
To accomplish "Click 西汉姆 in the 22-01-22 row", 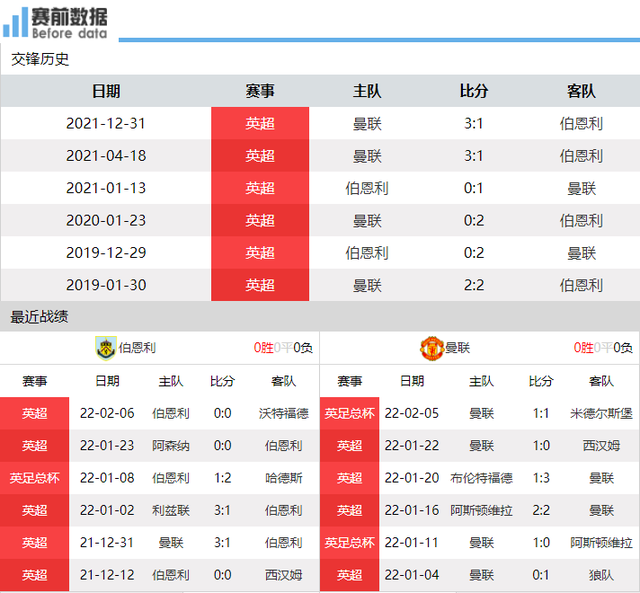I will [601, 445].
